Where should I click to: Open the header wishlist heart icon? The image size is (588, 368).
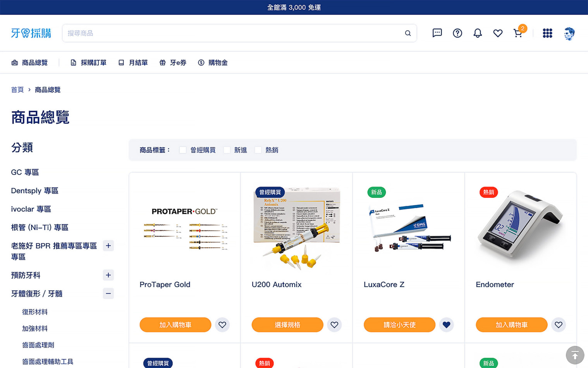(498, 33)
